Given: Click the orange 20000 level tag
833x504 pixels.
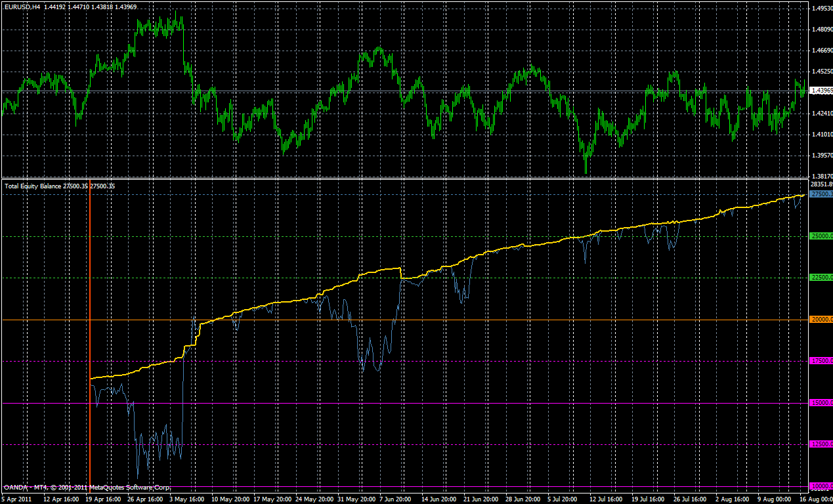Looking at the screenshot, I should tap(822, 320).
